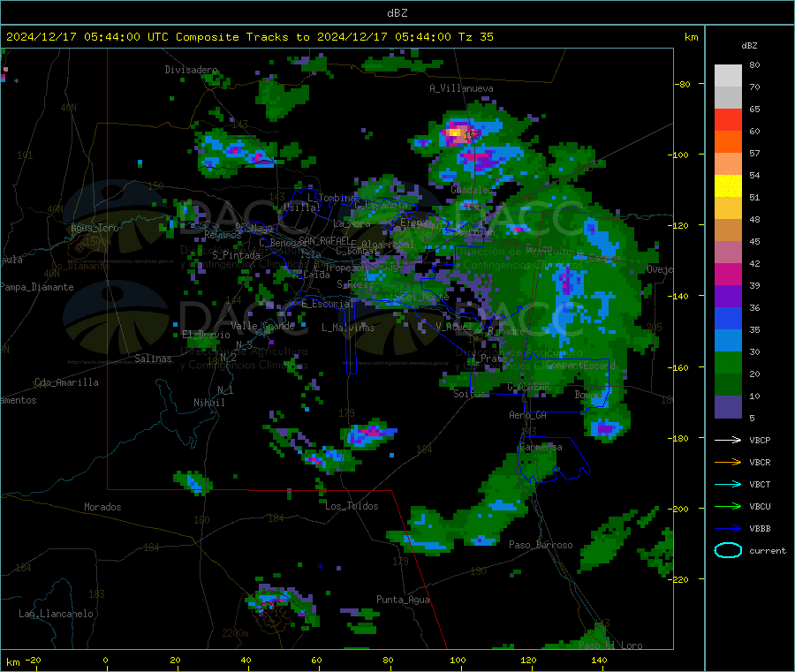The width and height of the screenshot is (795, 672).
Task: Click the 2024/12/17 05:44:00 UTC Composite Tracks header
Action: 250,37
